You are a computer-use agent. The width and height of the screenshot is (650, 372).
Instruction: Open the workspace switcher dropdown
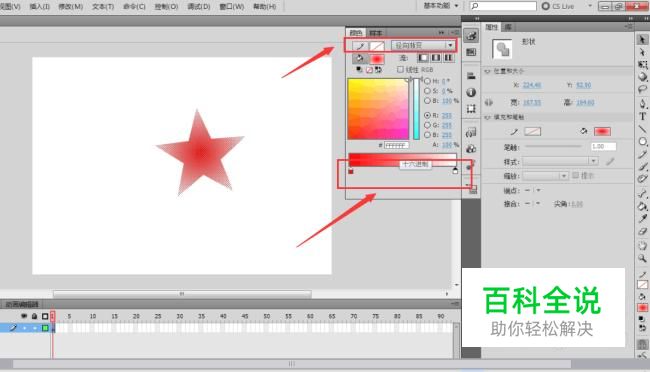pyautogui.click(x=441, y=6)
